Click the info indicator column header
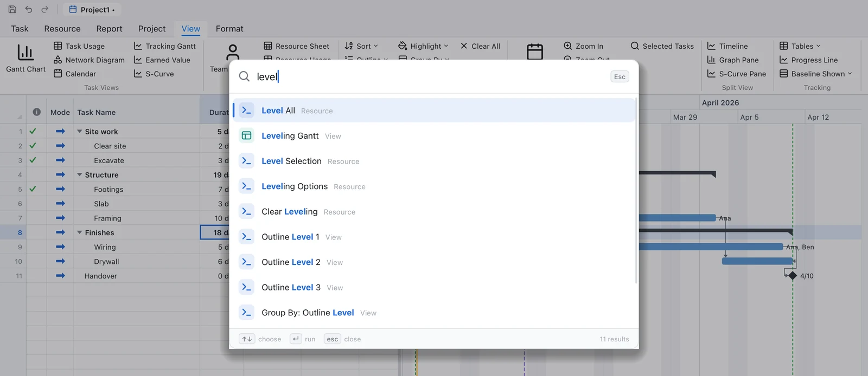 click(36, 112)
